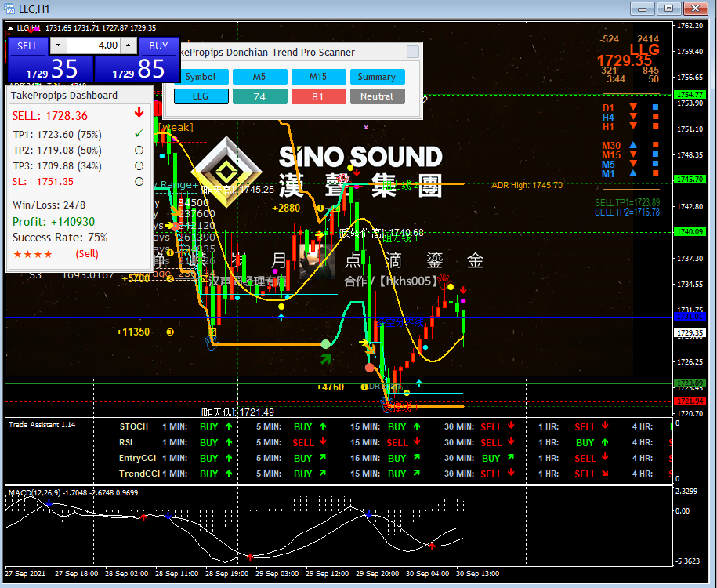The image size is (717, 588).
Task: Click the clock icon next to SL
Action: (139, 181)
